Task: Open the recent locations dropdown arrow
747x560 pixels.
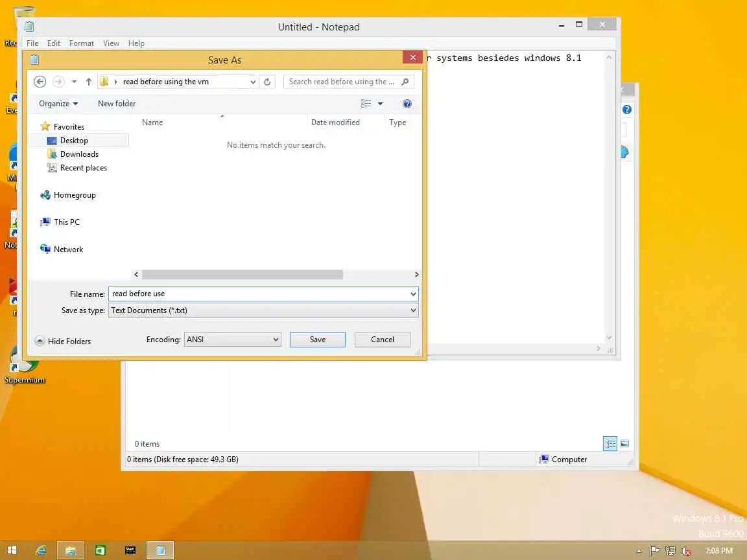Action: tap(74, 82)
